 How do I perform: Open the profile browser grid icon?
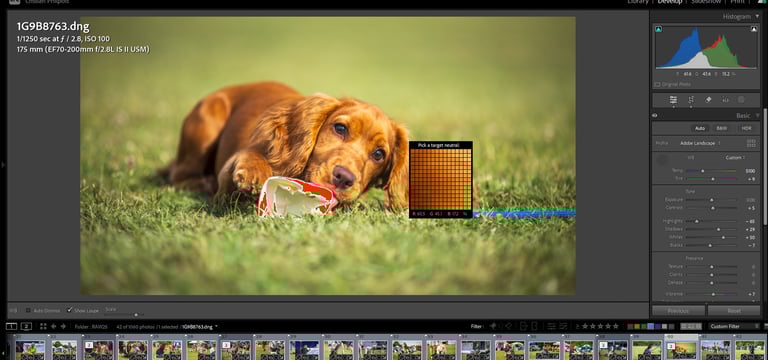click(750, 143)
